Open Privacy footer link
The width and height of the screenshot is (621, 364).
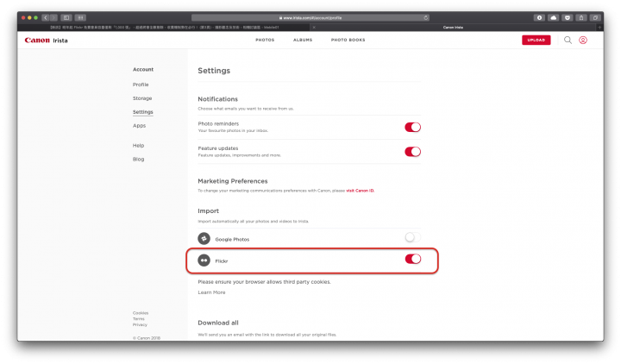click(140, 325)
